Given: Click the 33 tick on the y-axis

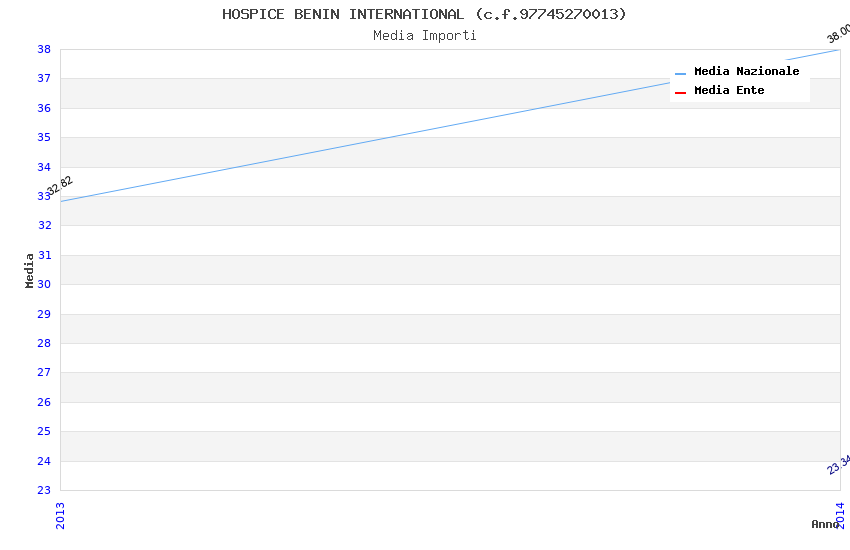Looking at the screenshot, I should click(x=44, y=196).
